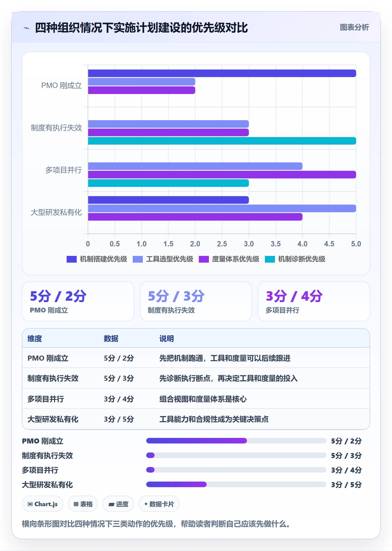Click the 5分 / 2分 PMO 刚成立 card
Viewport: 392px width, 551px height.
pos(78,301)
